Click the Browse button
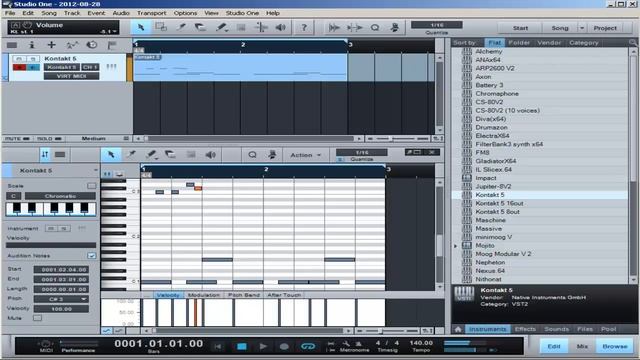The width and height of the screenshot is (640, 360). [x=615, y=346]
